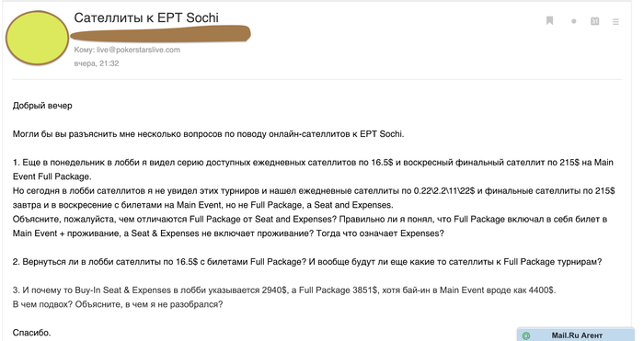Image resolution: width=644 pixels, height=341 pixels.
Task: Open the three-line message actions menu
Action: (615, 21)
